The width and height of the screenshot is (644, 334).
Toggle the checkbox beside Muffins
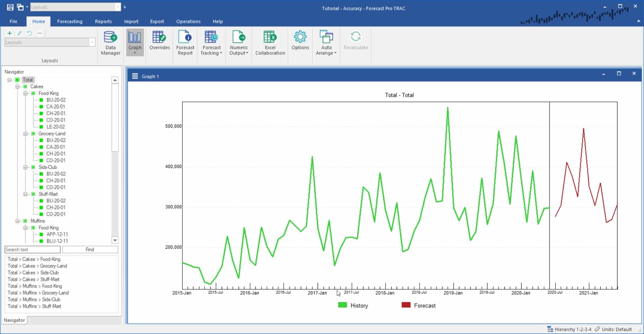point(25,221)
